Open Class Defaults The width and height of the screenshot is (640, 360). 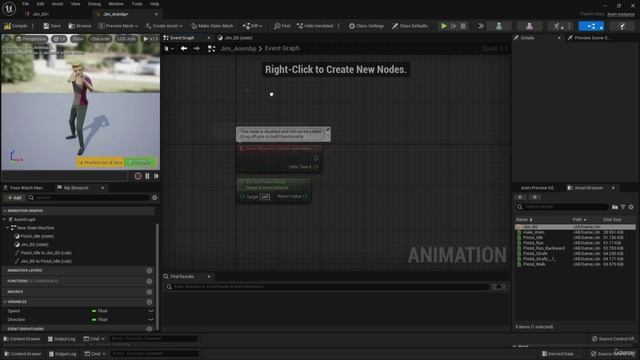(410, 26)
